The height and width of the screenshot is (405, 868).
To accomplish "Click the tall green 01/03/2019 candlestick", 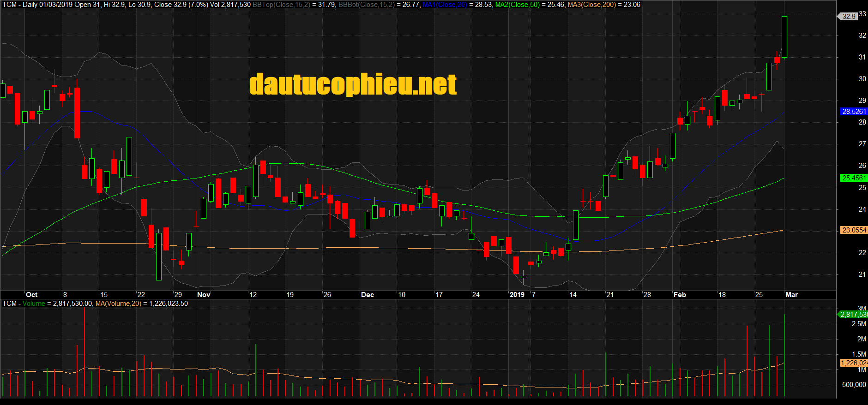I will click(x=784, y=37).
